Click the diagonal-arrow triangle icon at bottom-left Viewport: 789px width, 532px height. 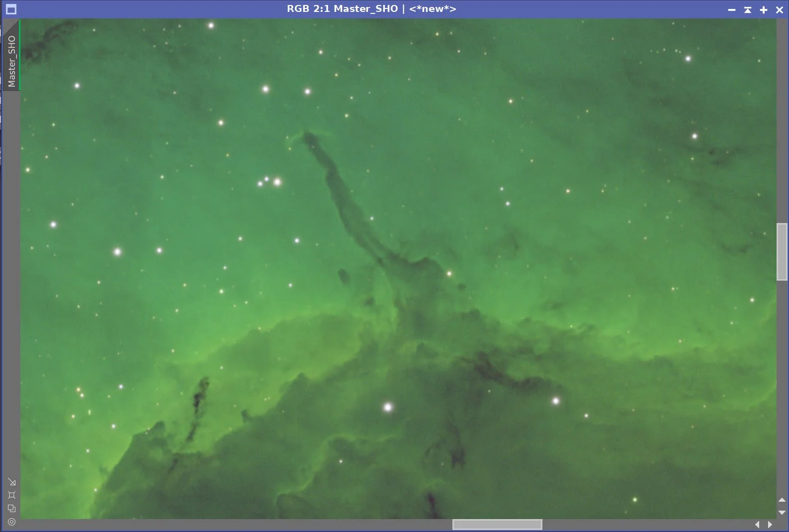click(11, 482)
